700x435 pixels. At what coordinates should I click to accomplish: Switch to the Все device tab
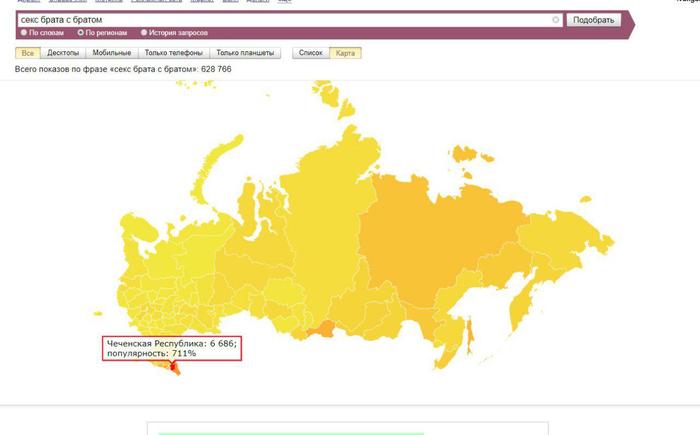coord(28,53)
